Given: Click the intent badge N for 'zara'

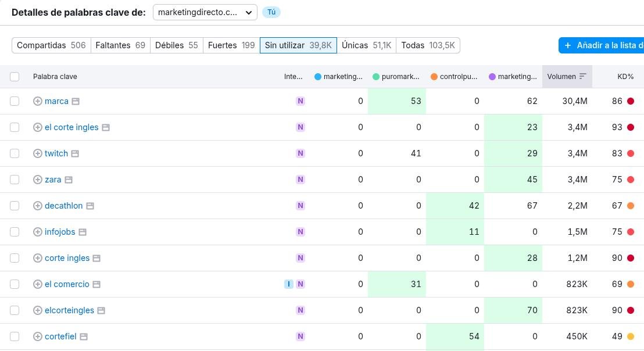Looking at the screenshot, I should point(300,180).
